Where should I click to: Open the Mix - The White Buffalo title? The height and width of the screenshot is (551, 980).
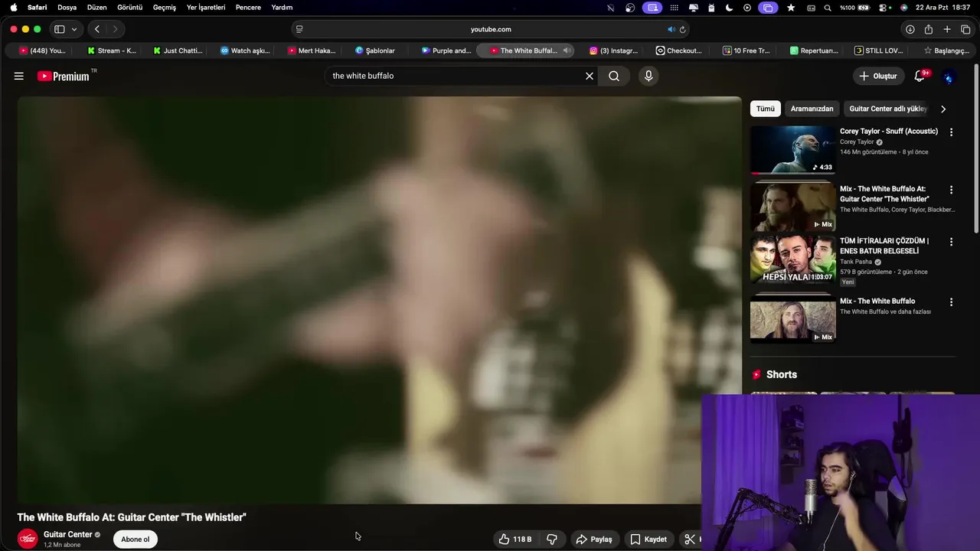(x=877, y=301)
